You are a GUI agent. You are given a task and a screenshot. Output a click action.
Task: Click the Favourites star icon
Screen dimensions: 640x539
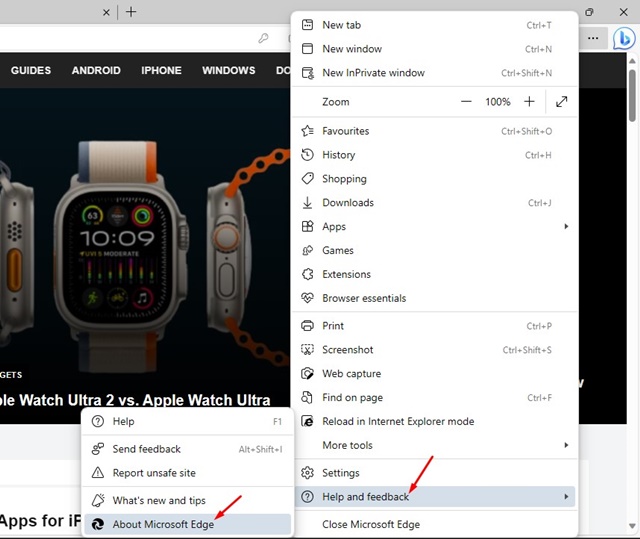click(307, 131)
